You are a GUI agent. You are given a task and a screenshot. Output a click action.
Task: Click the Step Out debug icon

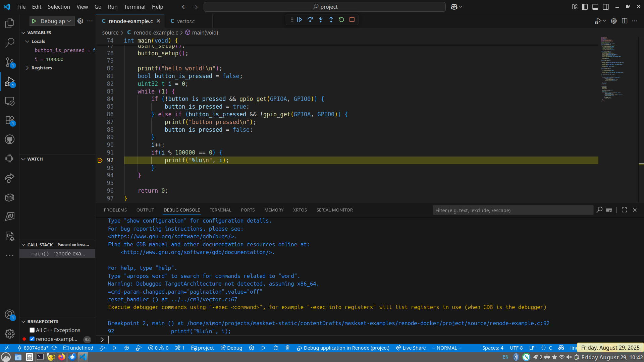pyautogui.click(x=331, y=20)
